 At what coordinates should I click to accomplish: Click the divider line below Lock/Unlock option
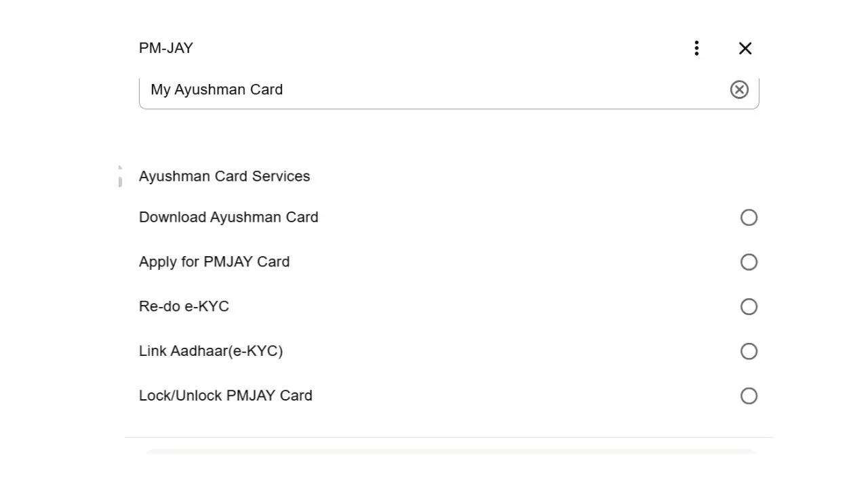tap(449, 437)
